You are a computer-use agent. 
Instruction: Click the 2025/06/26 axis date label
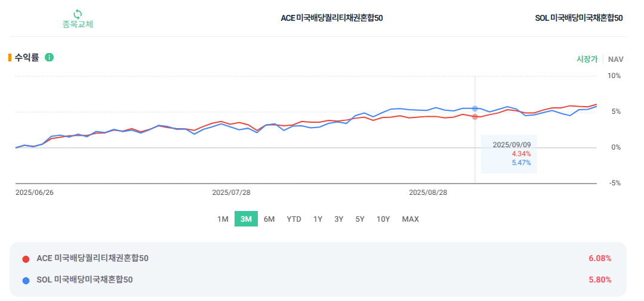click(35, 193)
